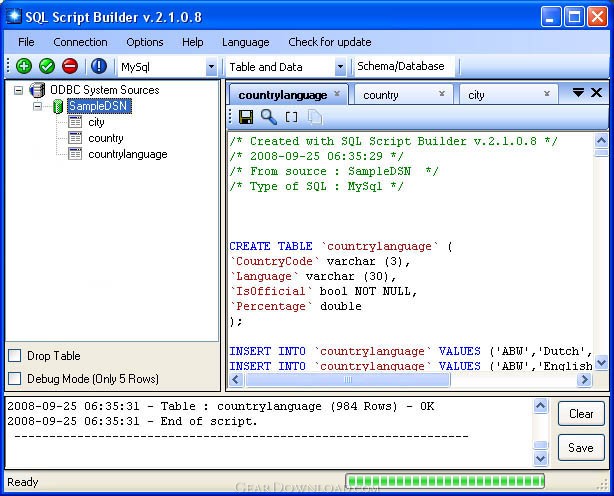Click the green progress bar

tap(445, 481)
